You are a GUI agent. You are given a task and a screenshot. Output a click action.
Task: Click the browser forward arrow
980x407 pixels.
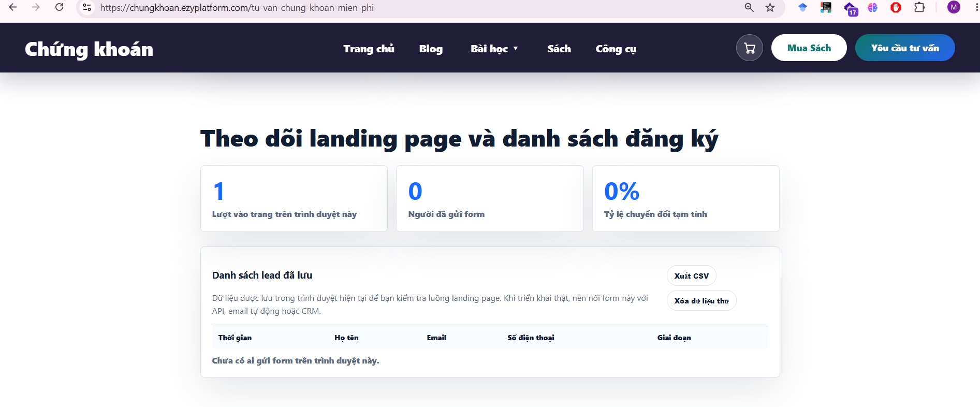[x=36, y=7]
